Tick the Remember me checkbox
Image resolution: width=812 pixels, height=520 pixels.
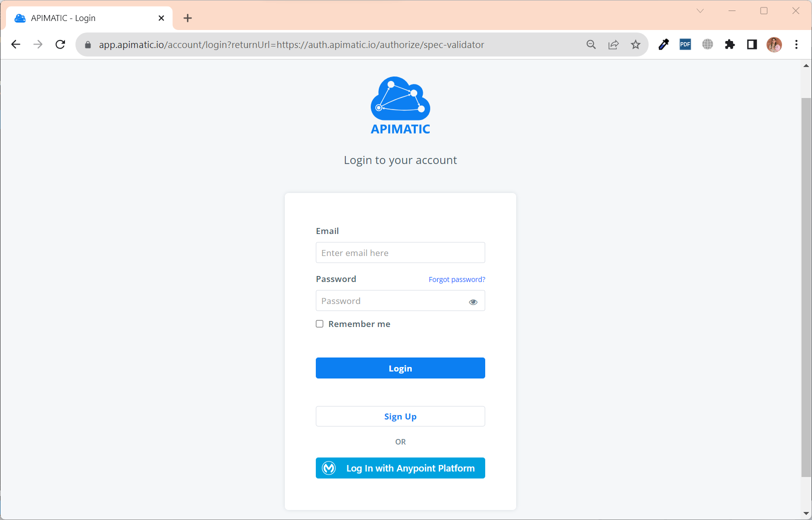(320, 324)
